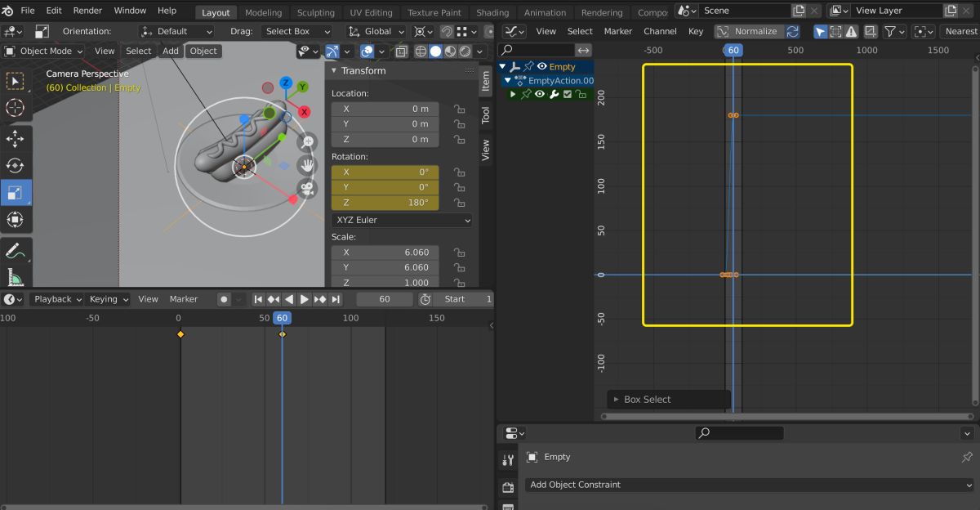Toggle visibility eye of Empty channel
980x510 pixels.
click(541, 67)
